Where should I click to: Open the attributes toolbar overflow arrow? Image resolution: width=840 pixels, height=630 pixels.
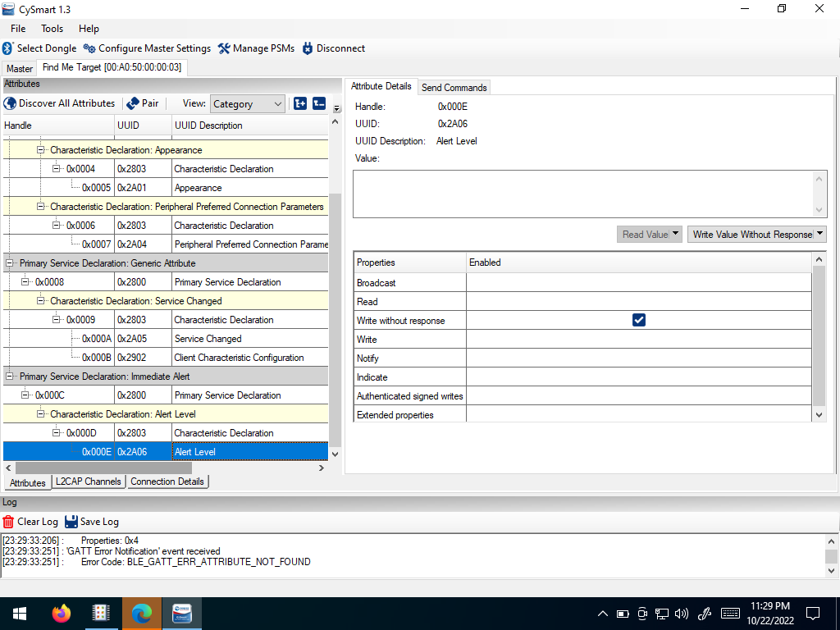337,108
